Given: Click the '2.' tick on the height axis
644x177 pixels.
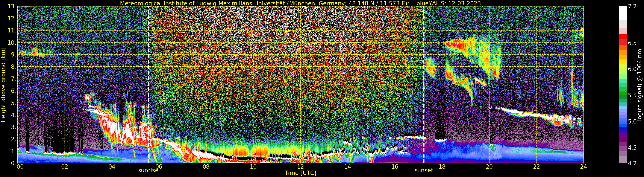Looking at the screenshot, I should pyautogui.click(x=13, y=139).
